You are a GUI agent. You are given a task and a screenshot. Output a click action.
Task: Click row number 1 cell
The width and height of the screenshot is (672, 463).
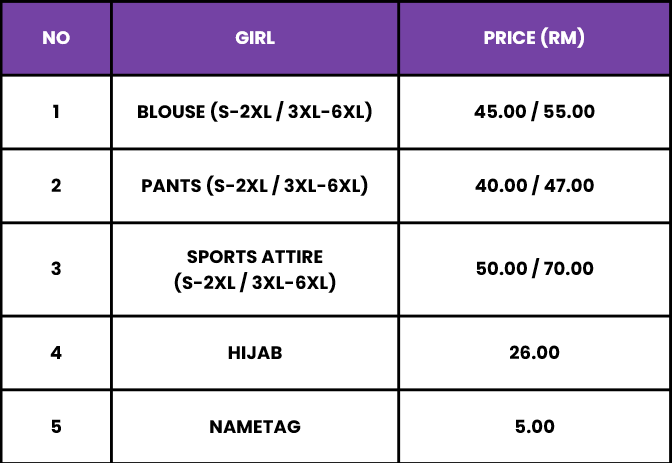[x=56, y=112]
